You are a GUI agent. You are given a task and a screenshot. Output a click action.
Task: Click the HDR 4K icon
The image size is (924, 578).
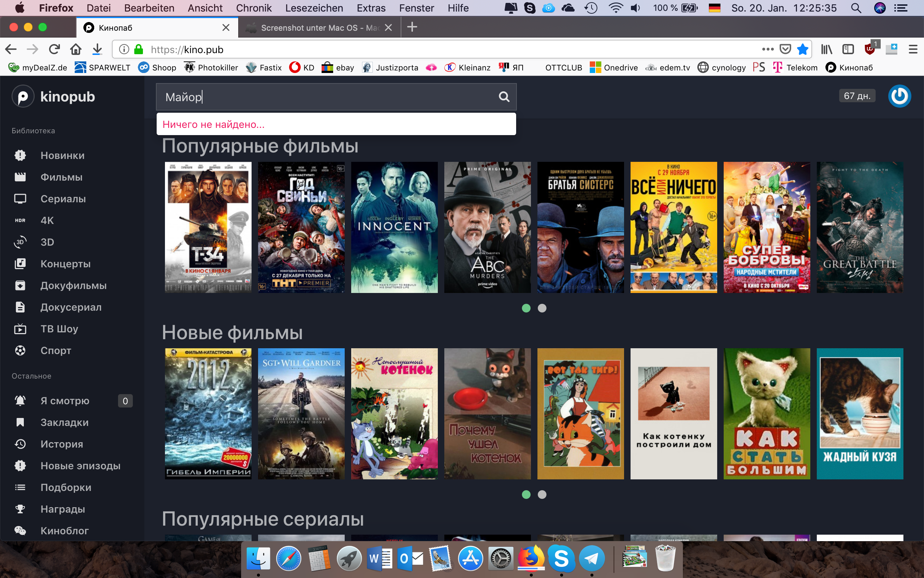[20, 220]
